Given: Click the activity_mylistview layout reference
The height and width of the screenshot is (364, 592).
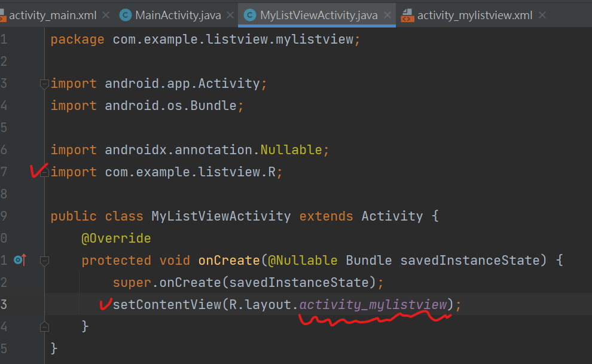Looking at the screenshot, I should pyautogui.click(x=373, y=304).
